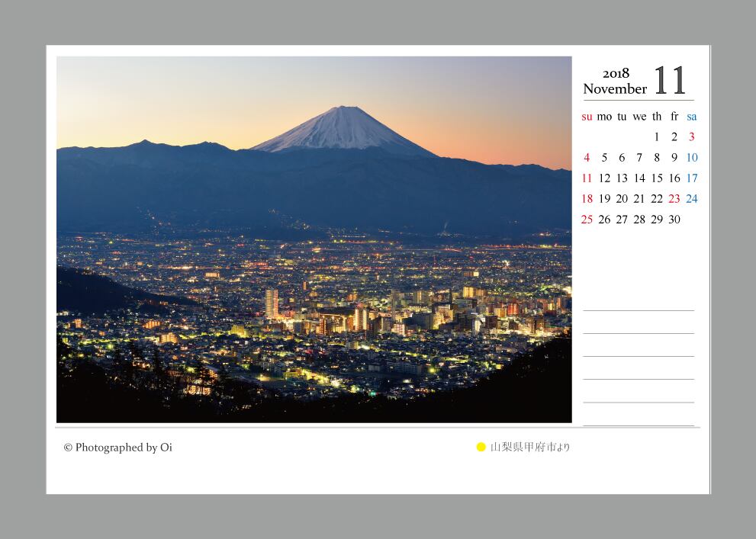Screen dimensions: 756x539
Task: Choose date 1 in the calendar
Action: coord(657,137)
